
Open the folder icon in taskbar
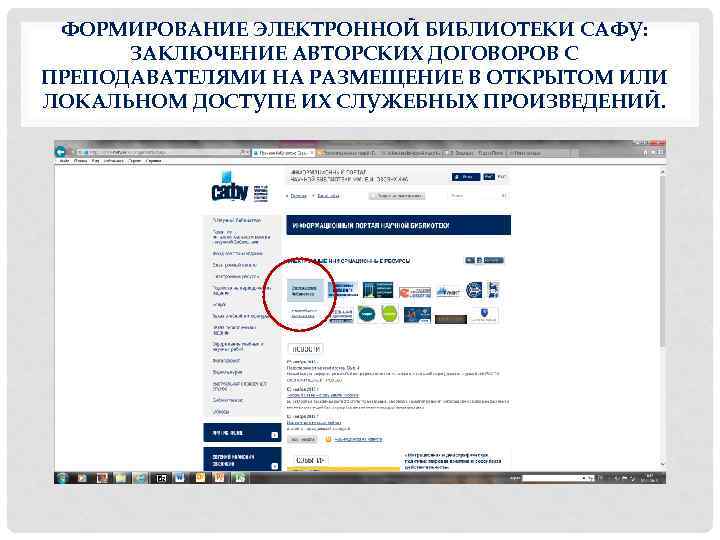(x=121, y=478)
